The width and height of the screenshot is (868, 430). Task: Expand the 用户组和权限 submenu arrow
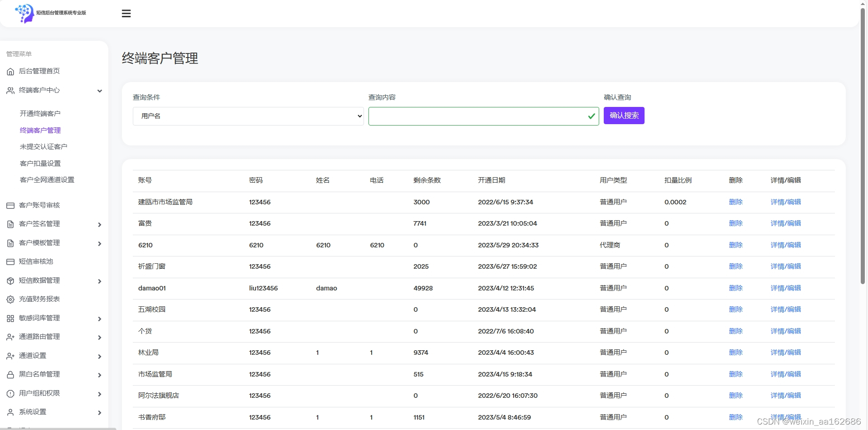tap(100, 394)
